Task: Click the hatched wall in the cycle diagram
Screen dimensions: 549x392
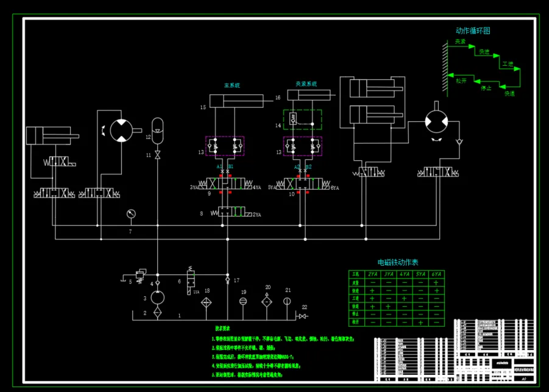Action: (x=445, y=68)
